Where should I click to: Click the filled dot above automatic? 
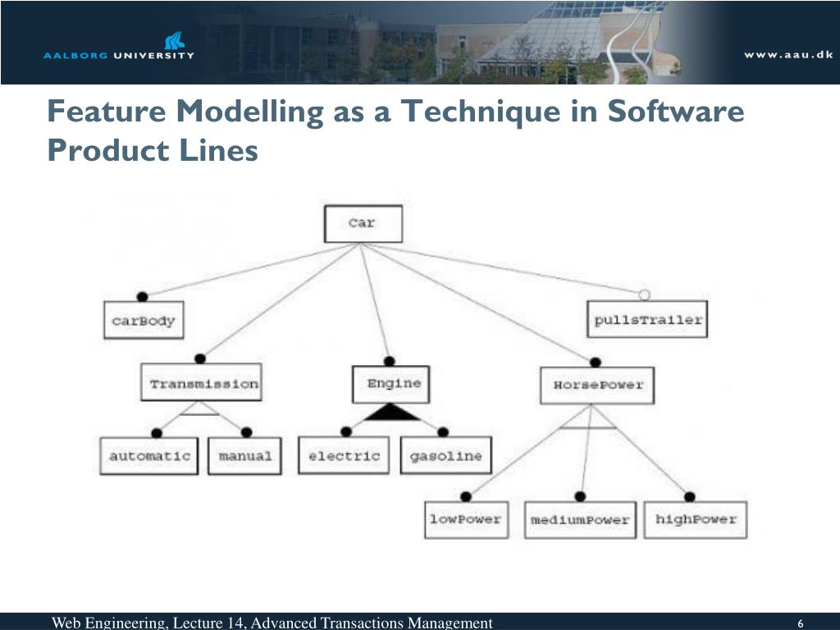[x=157, y=433]
